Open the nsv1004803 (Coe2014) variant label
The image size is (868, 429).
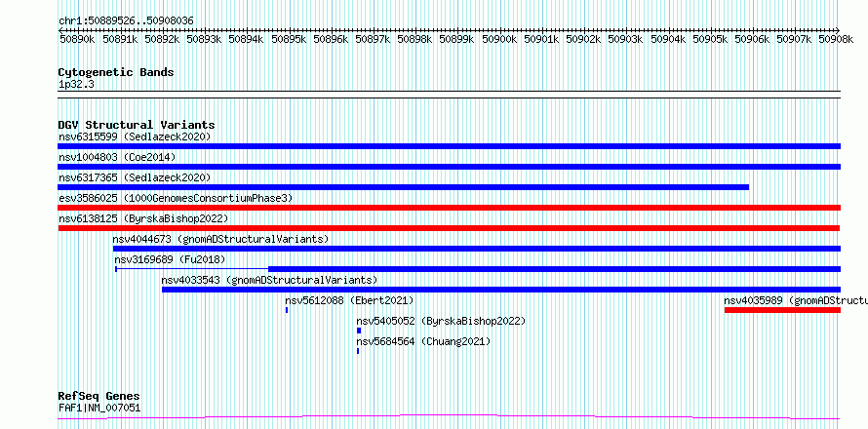pos(117,157)
